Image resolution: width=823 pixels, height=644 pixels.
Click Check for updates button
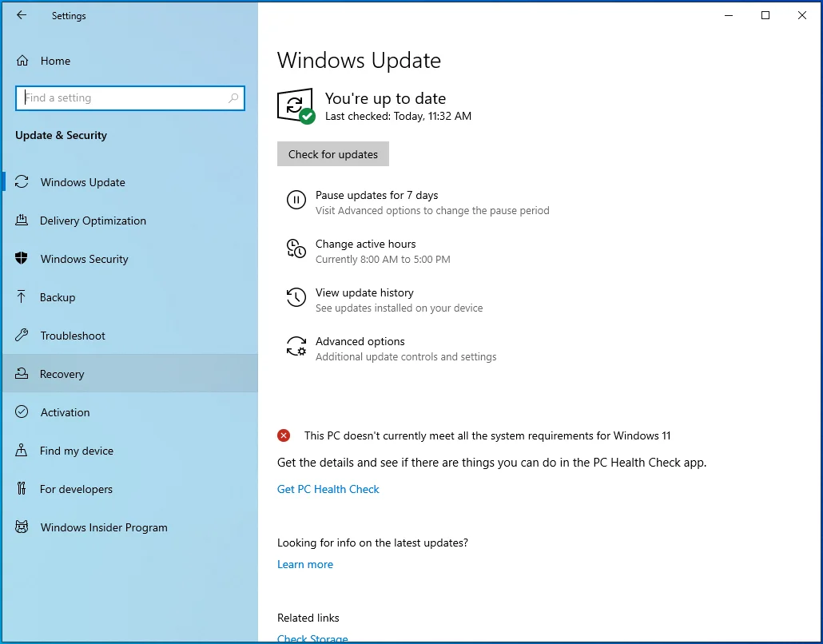tap(332, 153)
